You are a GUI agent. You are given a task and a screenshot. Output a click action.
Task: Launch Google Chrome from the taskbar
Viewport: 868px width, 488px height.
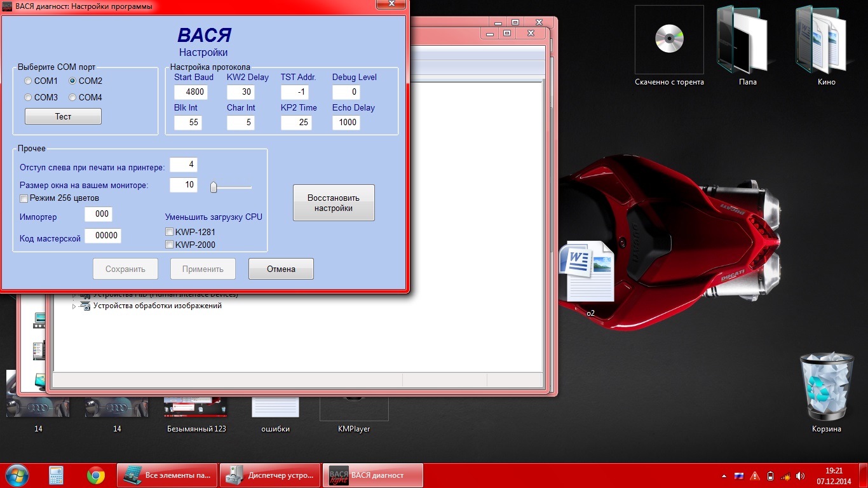[x=96, y=475]
